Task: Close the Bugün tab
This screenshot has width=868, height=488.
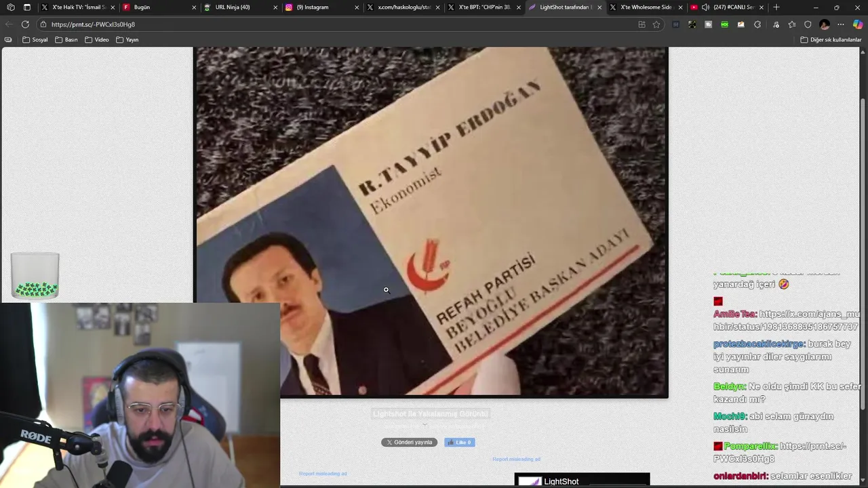Action: coord(194,7)
